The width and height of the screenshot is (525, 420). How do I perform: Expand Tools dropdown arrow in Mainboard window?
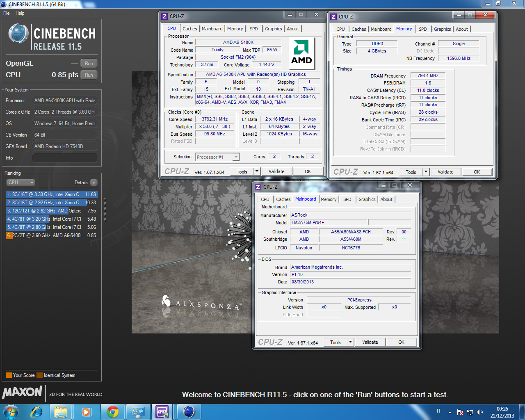tap(351, 342)
